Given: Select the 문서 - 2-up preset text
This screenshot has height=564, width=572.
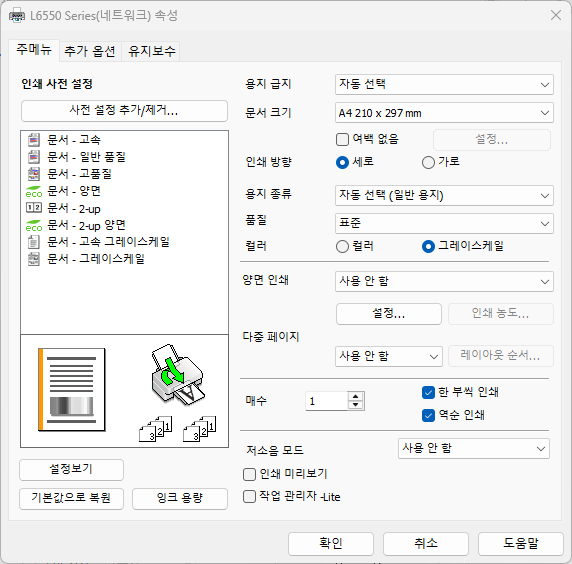Looking at the screenshot, I should [74, 208].
